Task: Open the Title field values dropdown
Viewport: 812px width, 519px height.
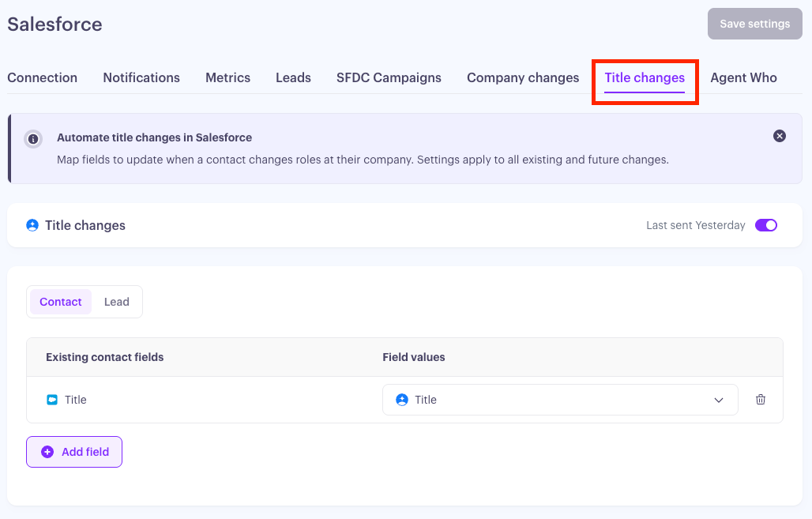Action: [x=560, y=400]
